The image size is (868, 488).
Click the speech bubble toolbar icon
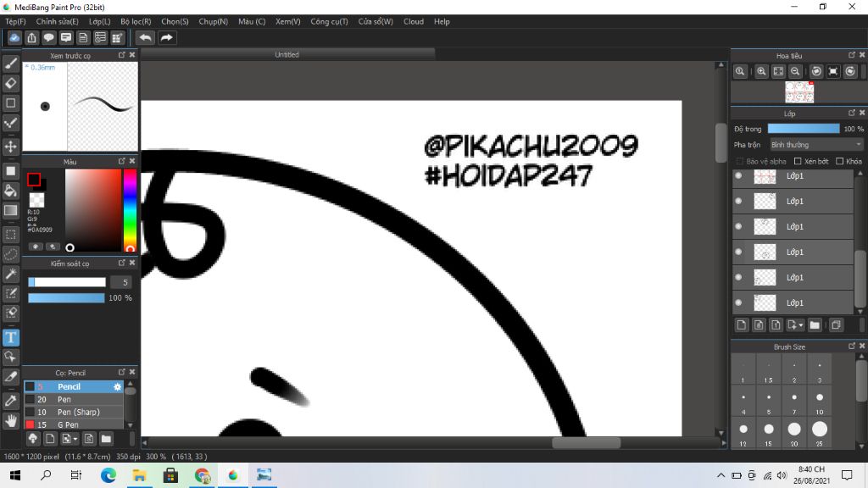[48, 37]
